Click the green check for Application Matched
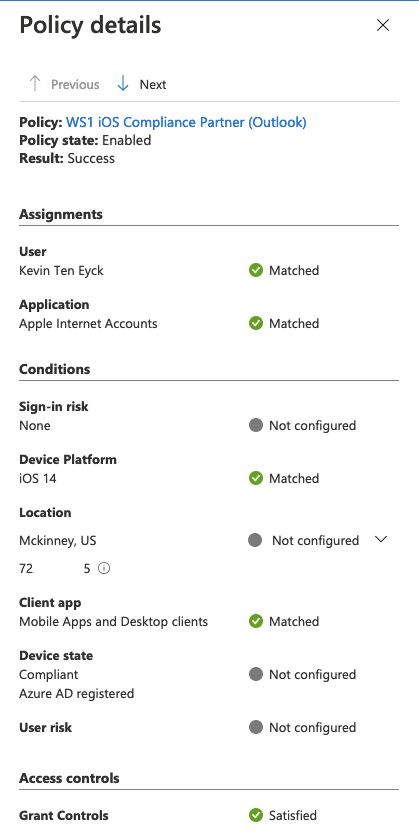The height and width of the screenshot is (838, 419). tap(256, 323)
